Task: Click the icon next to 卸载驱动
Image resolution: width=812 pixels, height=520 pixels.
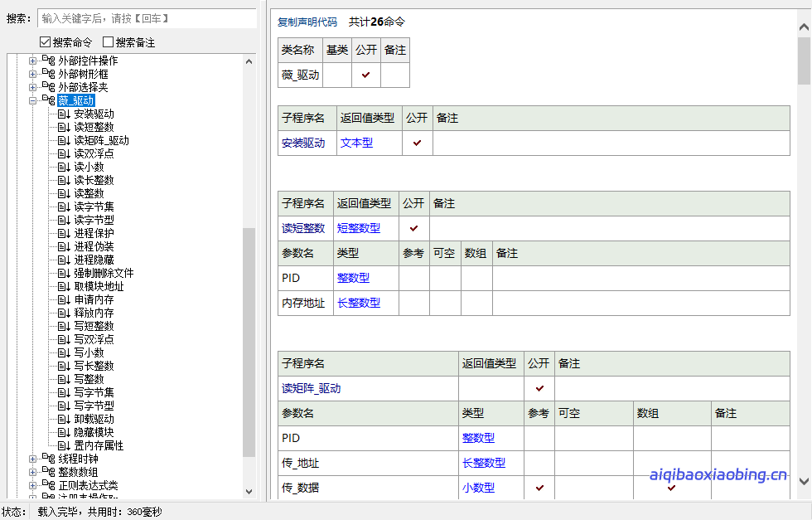Action: point(64,419)
